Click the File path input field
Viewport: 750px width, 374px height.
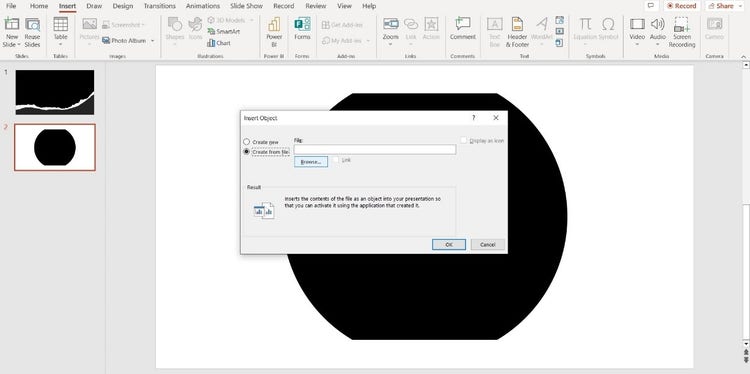(375, 150)
